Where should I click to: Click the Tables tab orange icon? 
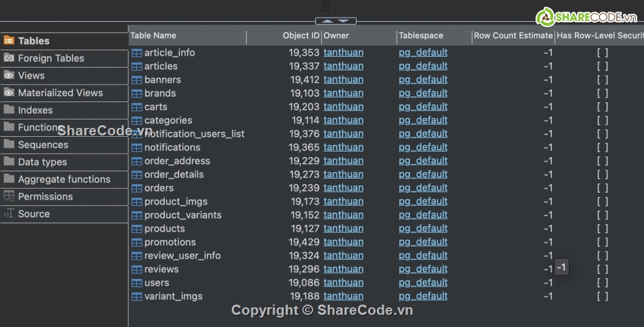click(x=9, y=40)
